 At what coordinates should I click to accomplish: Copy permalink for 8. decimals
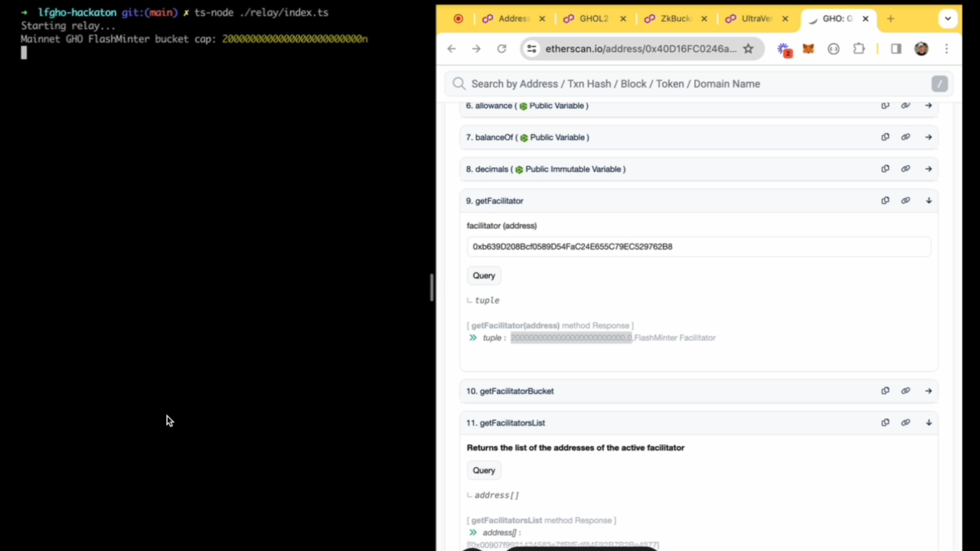[906, 169]
